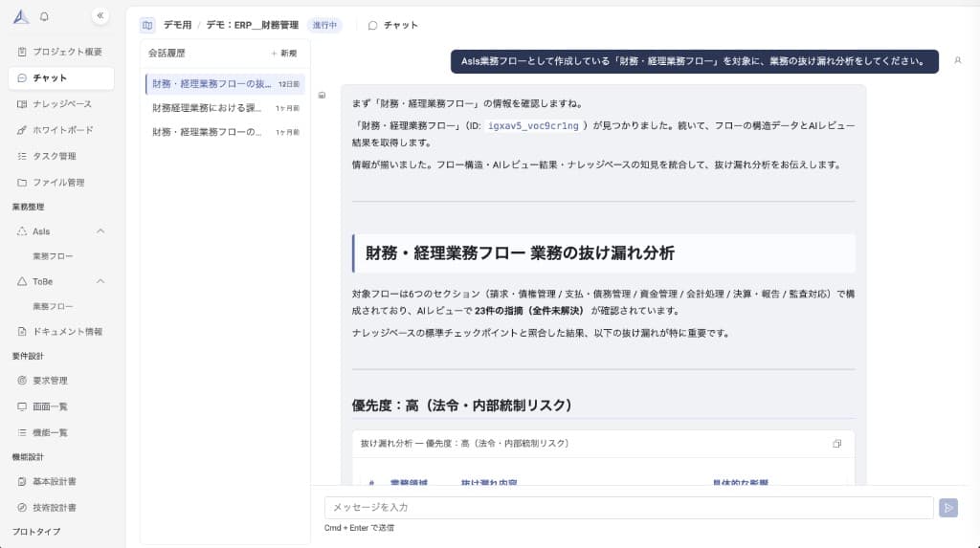Screen dimensions: 980x548
Task: Click the ドキュメント情報 menu label
Action: click(x=68, y=332)
